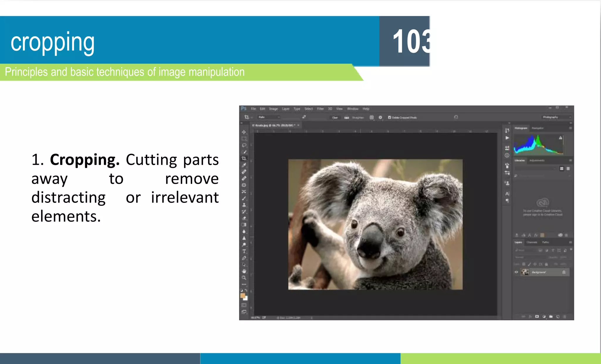601x364 pixels.
Task: Click the Background layer thumbnail
Action: point(525,272)
